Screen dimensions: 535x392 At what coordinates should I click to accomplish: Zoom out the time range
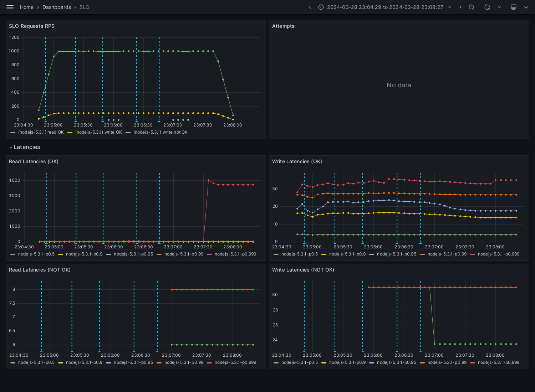point(472,7)
